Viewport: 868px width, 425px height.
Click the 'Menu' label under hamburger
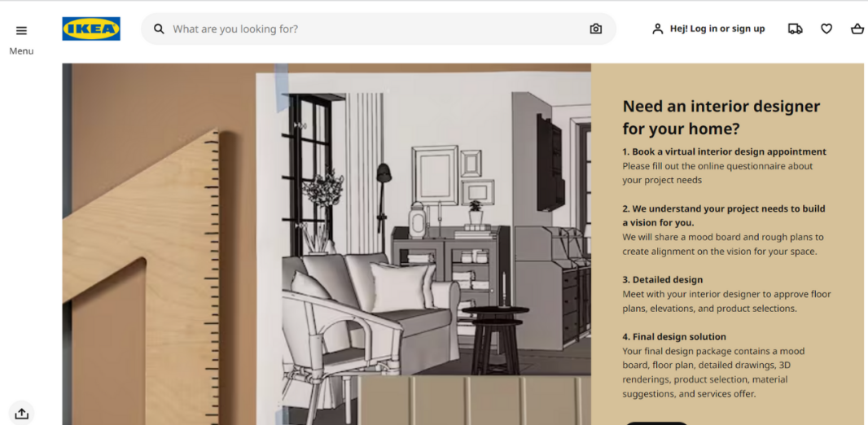(21, 51)
